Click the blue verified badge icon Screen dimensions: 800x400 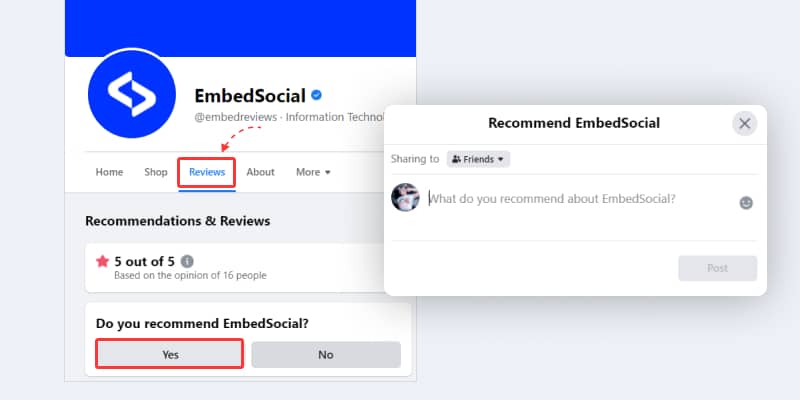[316, 95]
